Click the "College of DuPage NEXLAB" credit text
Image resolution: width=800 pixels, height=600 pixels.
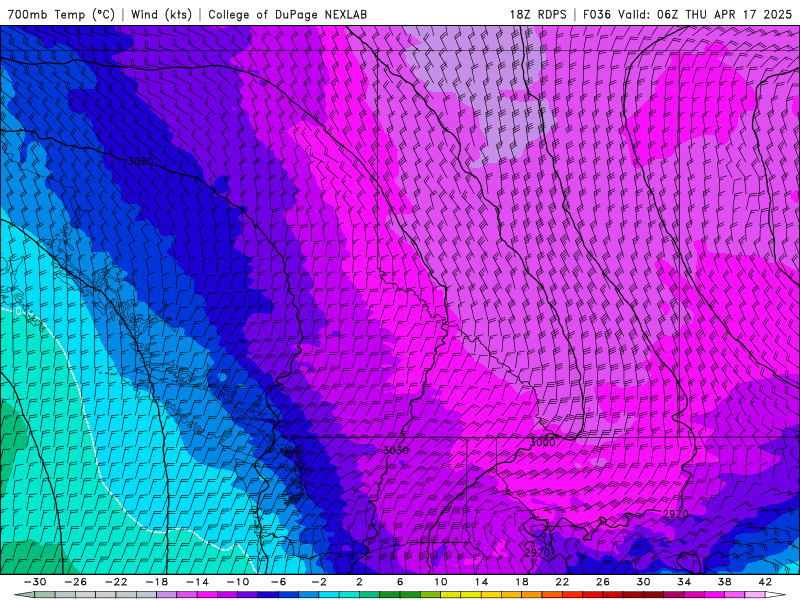287,14
